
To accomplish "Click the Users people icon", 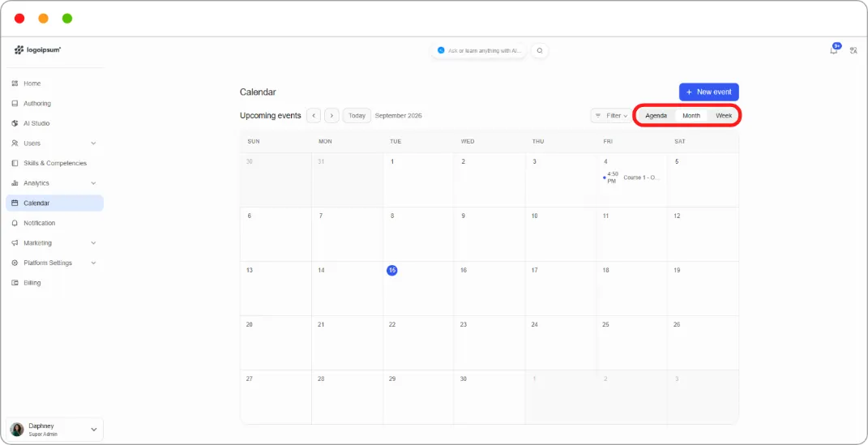I will (15, 143).
